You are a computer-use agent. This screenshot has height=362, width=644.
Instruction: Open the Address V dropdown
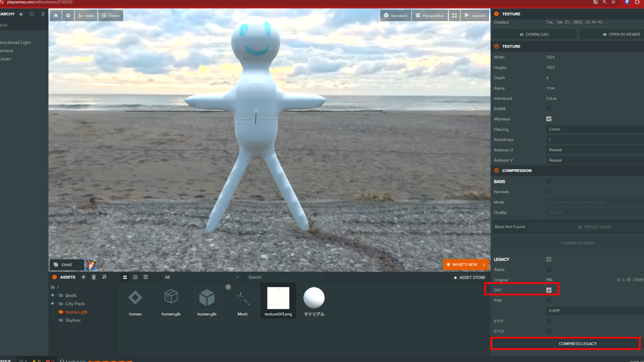pyautogui.click(x=595, y=160)
